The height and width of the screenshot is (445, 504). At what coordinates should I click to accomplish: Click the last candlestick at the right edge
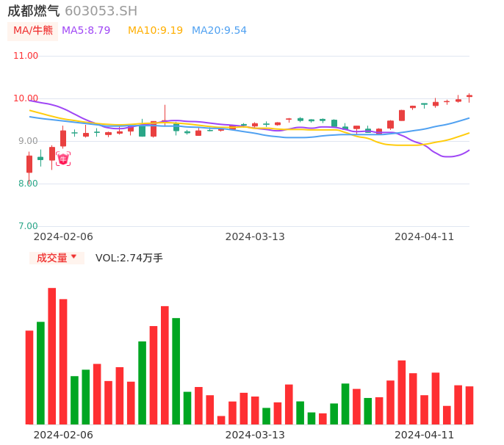pyautogui.click(x=469, y=98)
